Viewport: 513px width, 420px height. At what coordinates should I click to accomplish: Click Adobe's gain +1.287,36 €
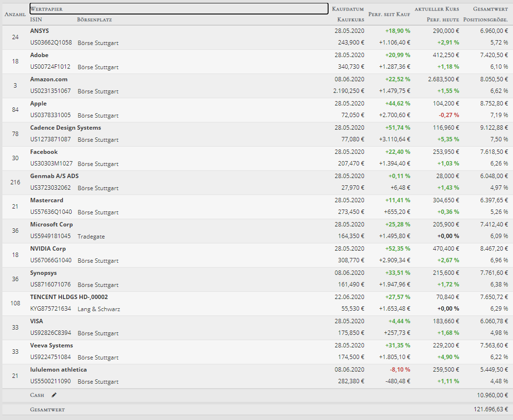pyautogui.click(x=394, y=66)
